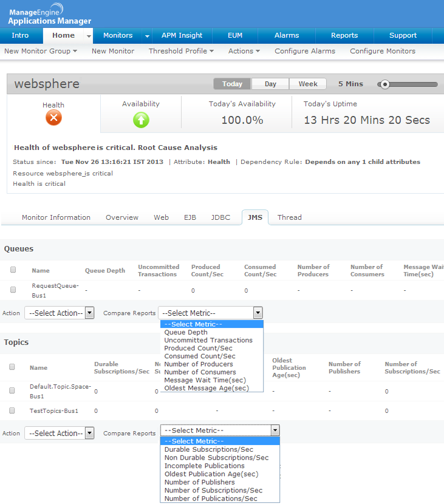This screenshot has width=444, height=504.
Task: Open Topics Select Metric compare dropdown
Action: tap(220, 431)
